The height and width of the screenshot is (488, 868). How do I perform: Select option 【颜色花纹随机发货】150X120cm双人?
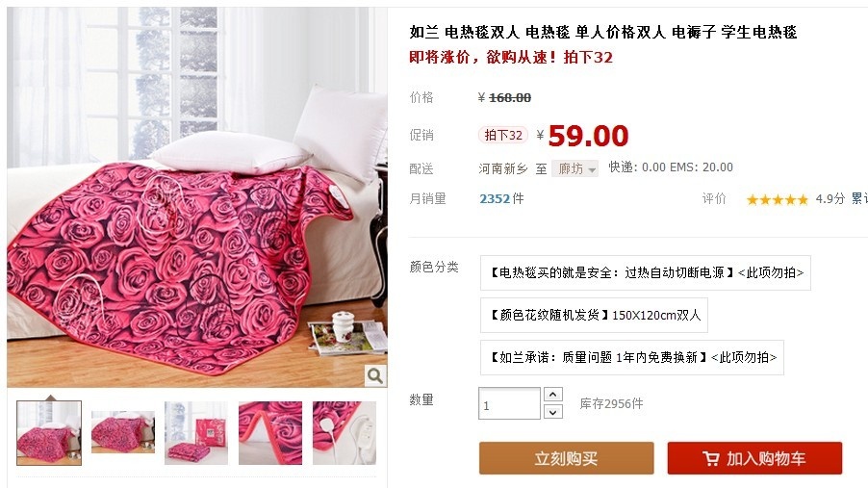(x=594, y=315)
